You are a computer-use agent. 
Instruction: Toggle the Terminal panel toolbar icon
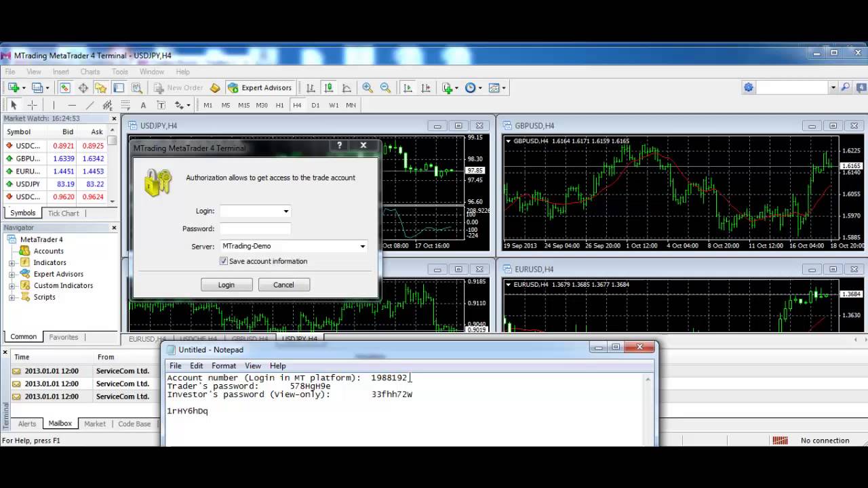(x=119, y=87)
